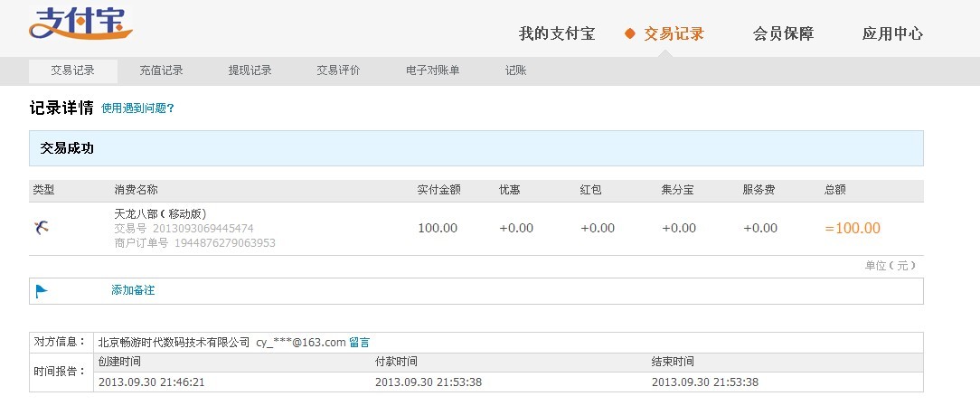Open 应用中心 in the top navigation
Screen dimensions: 980x415
pos(892,33)
